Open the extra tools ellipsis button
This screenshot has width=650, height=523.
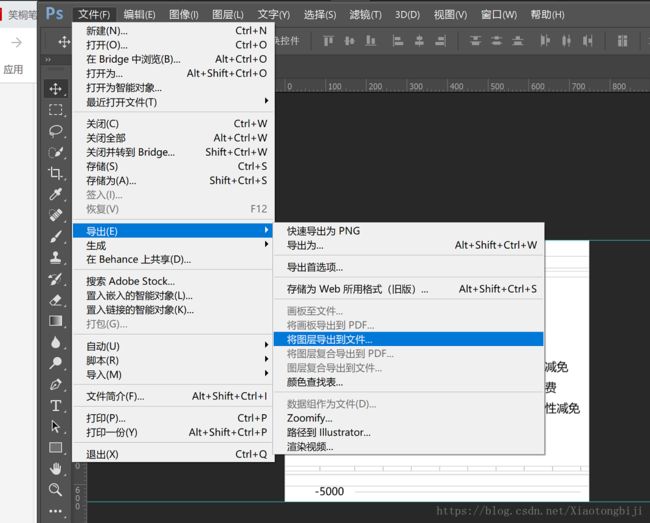click(56, 511)
